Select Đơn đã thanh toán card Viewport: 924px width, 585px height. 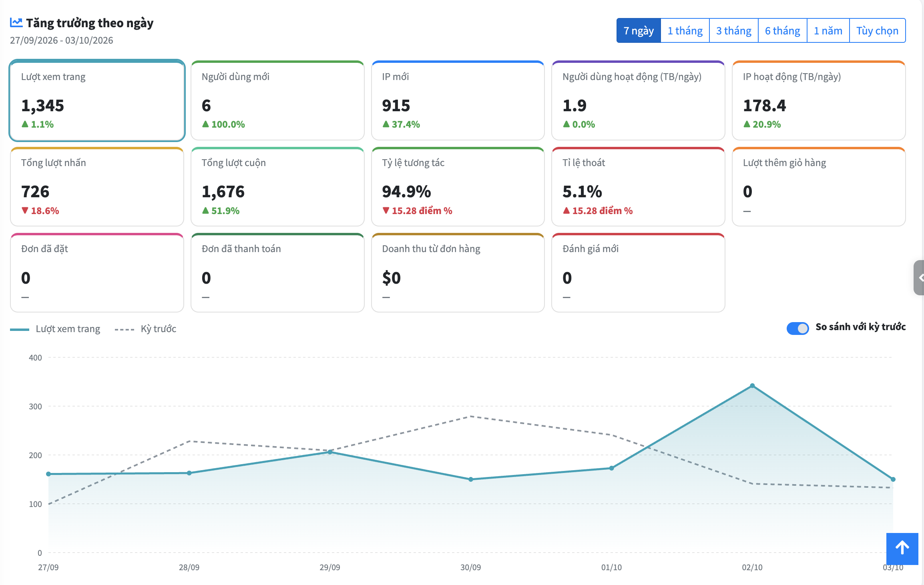277,272
